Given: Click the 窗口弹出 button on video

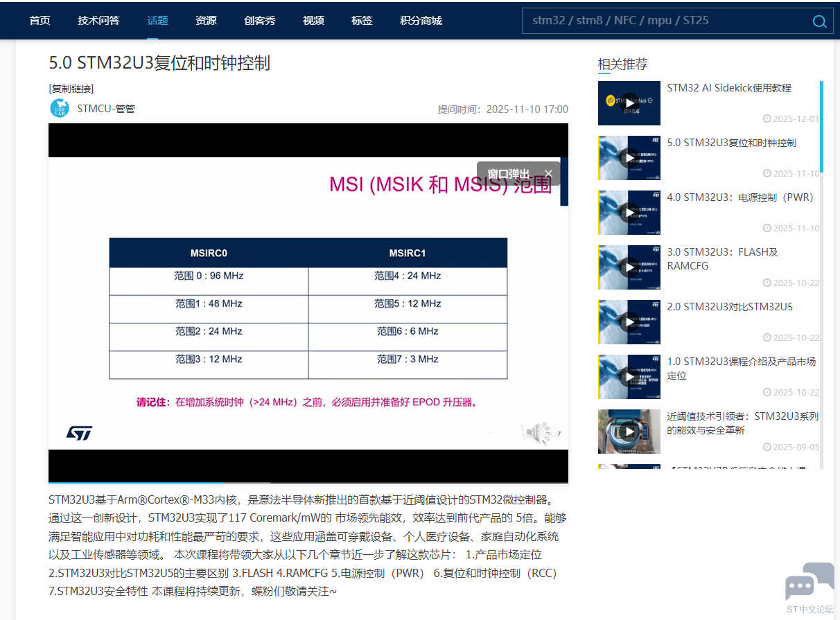Looking at the screenshot, I should point(508,174).
